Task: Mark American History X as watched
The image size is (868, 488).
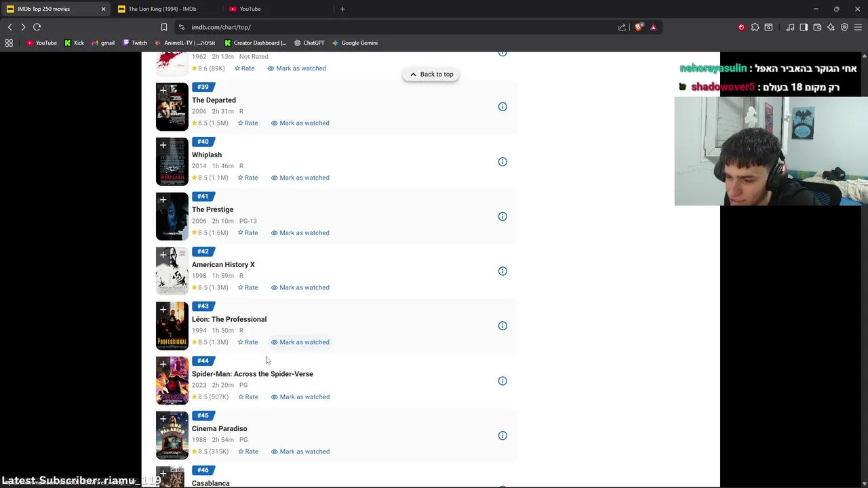Action: coord(300,287)
